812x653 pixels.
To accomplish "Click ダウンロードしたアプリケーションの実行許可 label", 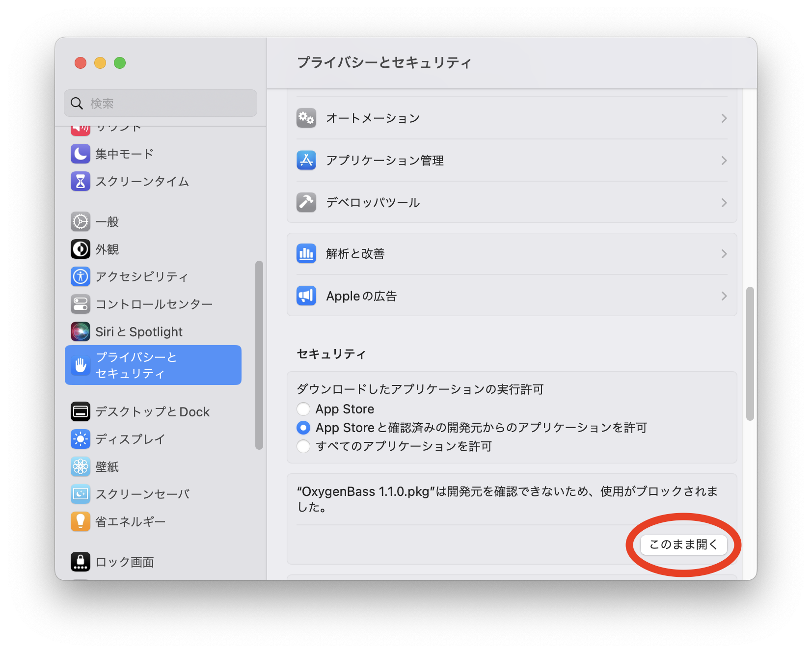I will [x=420, y=389].
